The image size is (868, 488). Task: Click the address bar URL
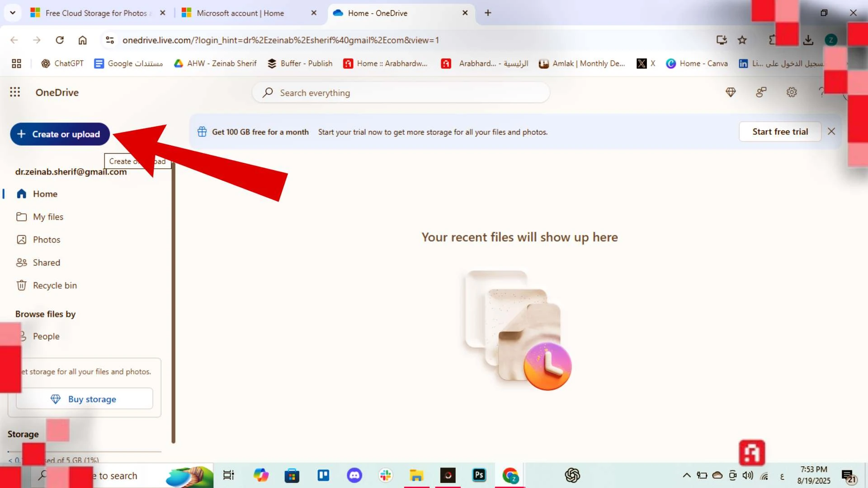coord(281,40)
